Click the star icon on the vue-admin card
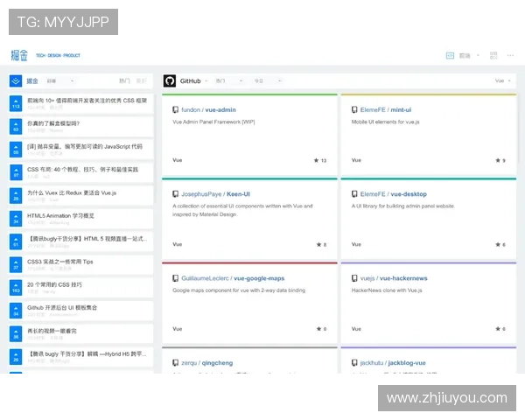The image size is (525, 420). [316, 160]
